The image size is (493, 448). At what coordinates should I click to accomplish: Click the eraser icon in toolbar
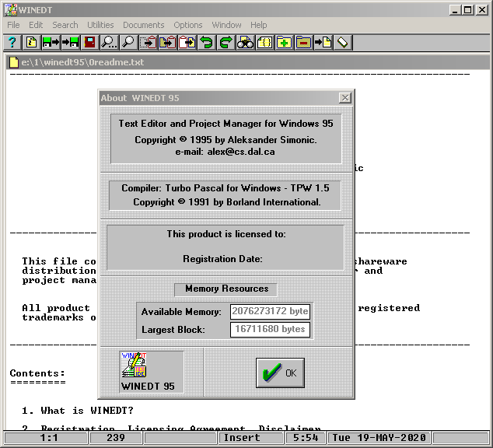pos(342,42)
